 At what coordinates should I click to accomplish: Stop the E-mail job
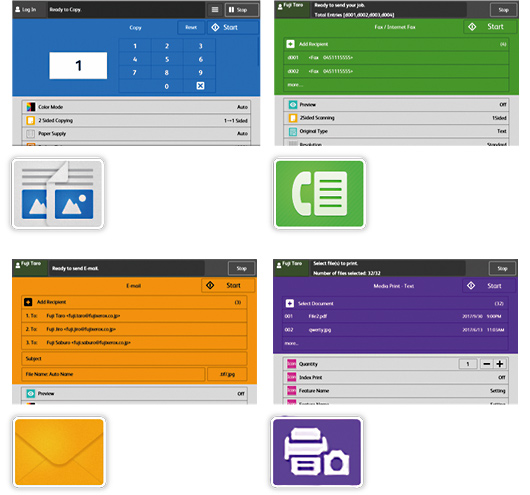(241, 268)
